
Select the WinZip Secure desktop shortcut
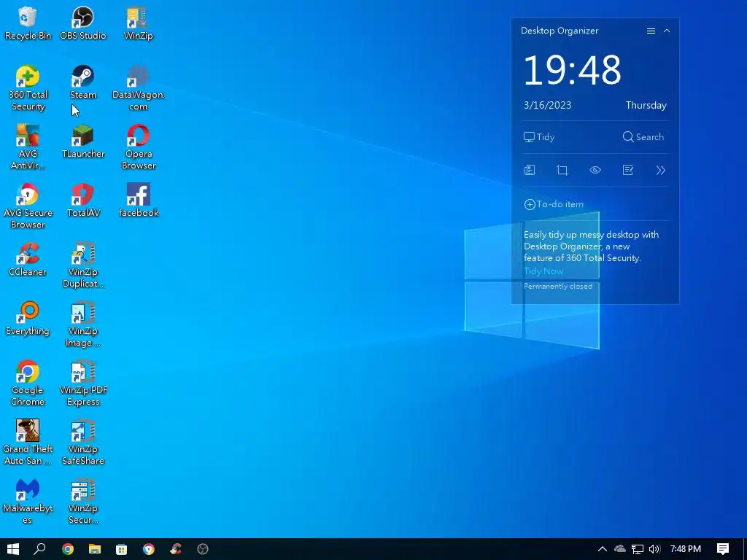[x=83, y=502]
